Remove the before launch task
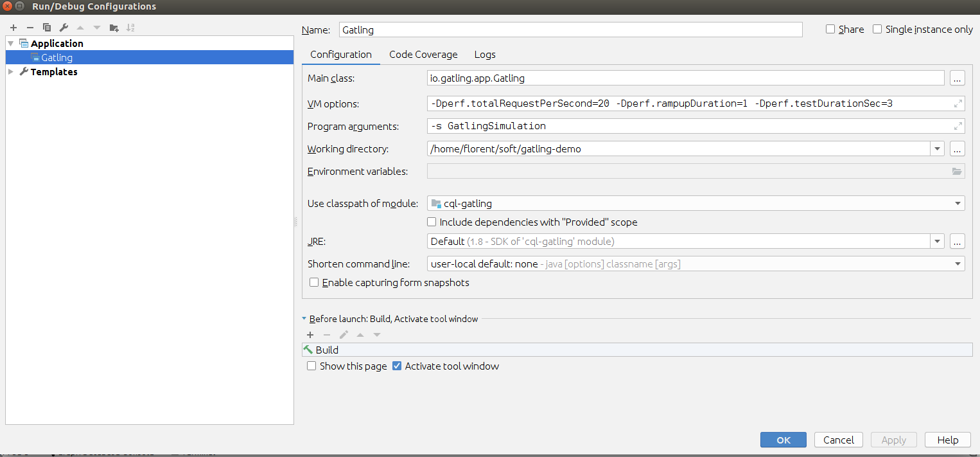This screenshot has width=980, height=457. 327,335
